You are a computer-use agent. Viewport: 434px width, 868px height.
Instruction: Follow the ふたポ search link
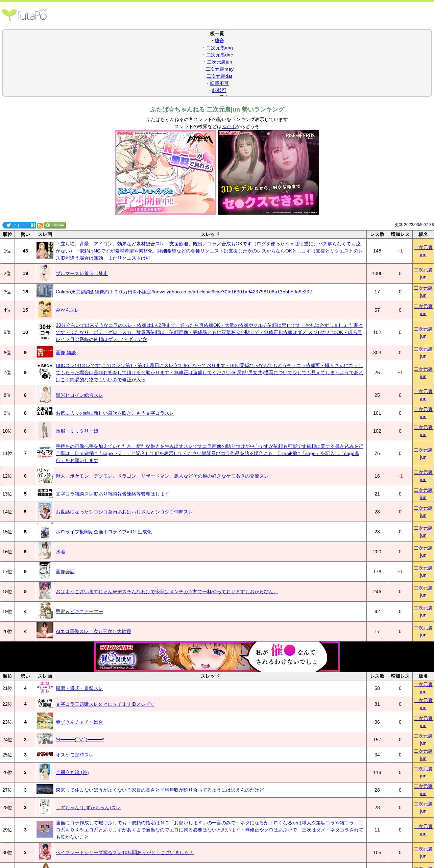click(x=229, y=126)
